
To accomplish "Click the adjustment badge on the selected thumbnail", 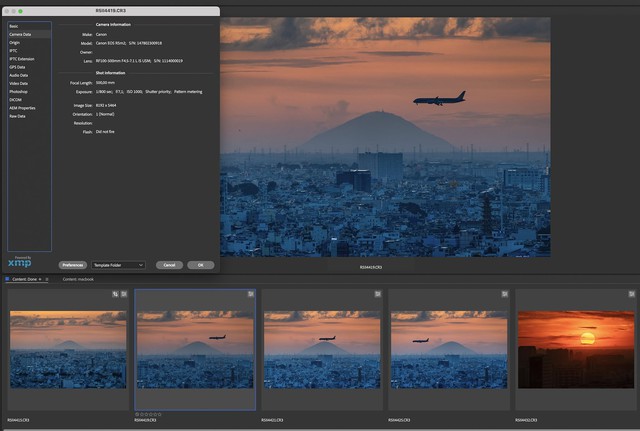I will tap(250, 294).
